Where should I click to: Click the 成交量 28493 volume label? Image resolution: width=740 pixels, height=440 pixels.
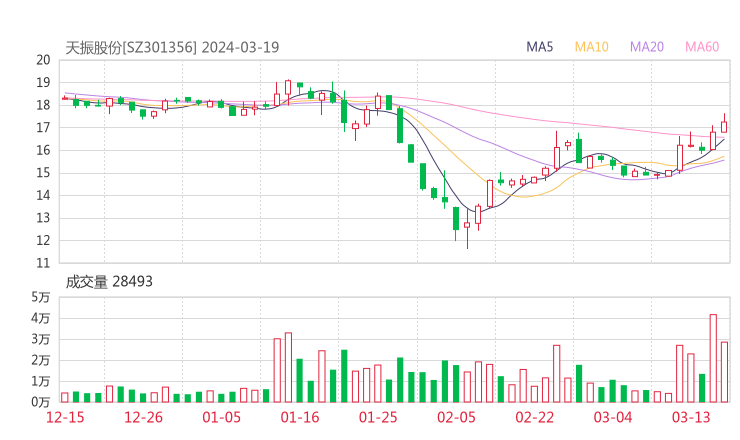click(x=109, y=282)
